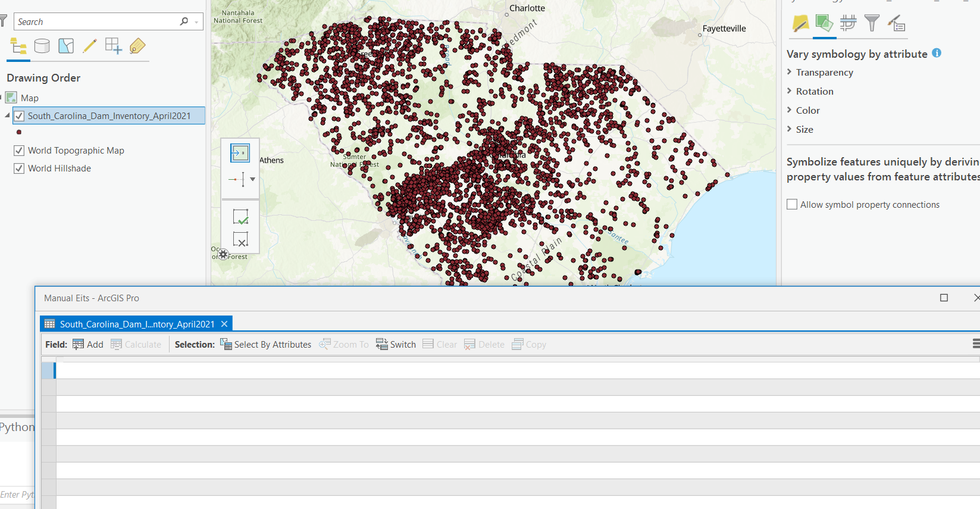Click Select By Attributes button
980x509 pixels.
[x=266, y=344]
